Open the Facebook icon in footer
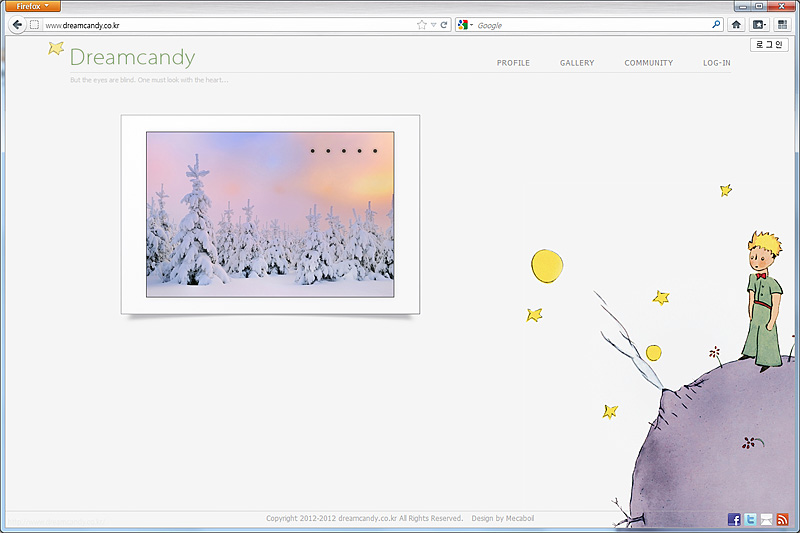The height and width of the screenshot is (533, 800). tap(734, 519)
